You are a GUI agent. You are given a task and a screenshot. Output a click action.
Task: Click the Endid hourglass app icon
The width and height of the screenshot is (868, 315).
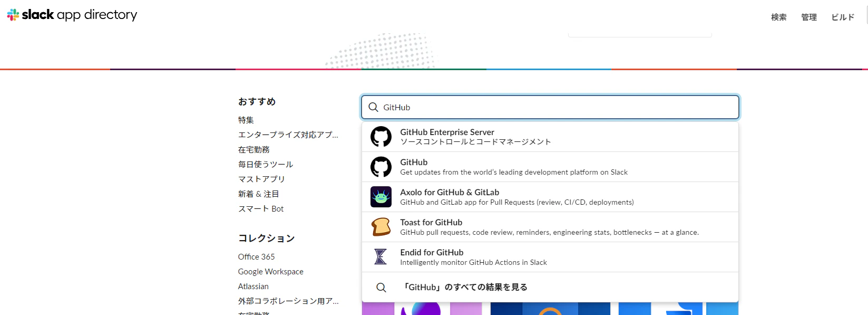click(x=381, y=257)
